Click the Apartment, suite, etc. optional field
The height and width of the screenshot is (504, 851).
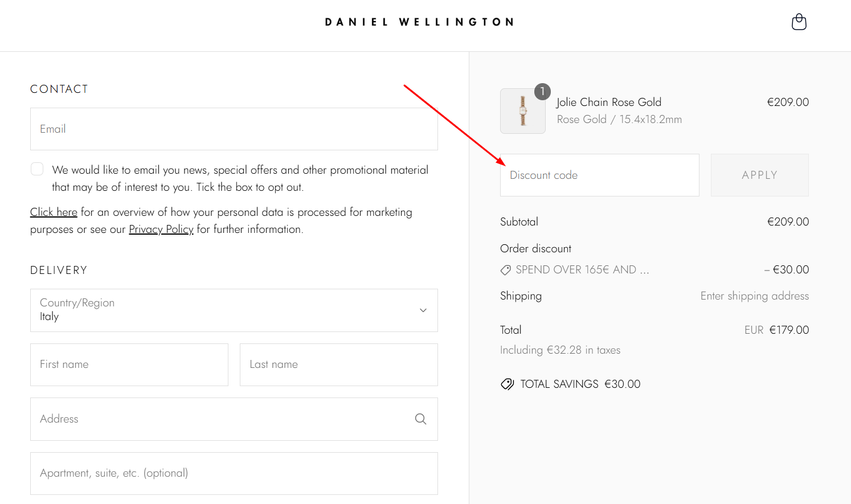234,473
